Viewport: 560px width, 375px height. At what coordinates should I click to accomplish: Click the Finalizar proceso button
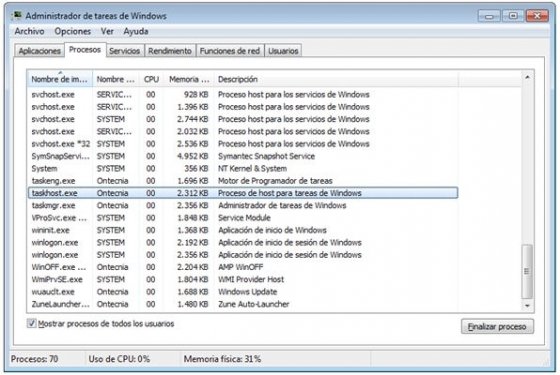coord(497,326)
